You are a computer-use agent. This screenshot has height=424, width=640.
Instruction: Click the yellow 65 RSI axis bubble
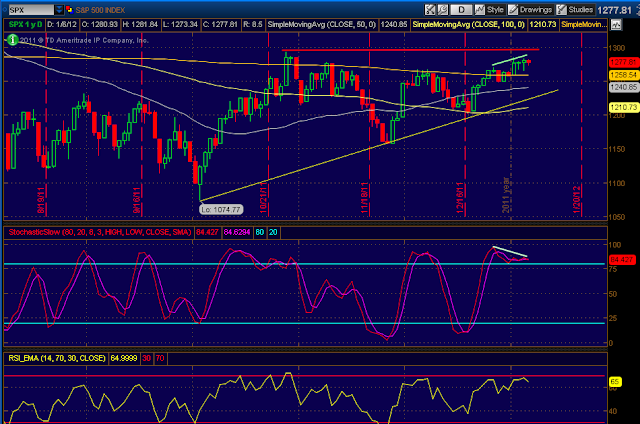615,382
